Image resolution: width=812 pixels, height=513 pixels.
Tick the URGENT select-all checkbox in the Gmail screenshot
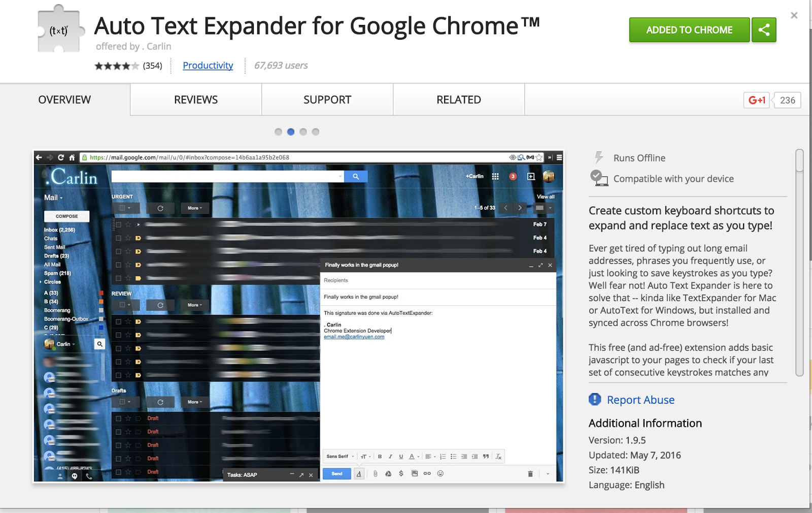tap(122, 208)
